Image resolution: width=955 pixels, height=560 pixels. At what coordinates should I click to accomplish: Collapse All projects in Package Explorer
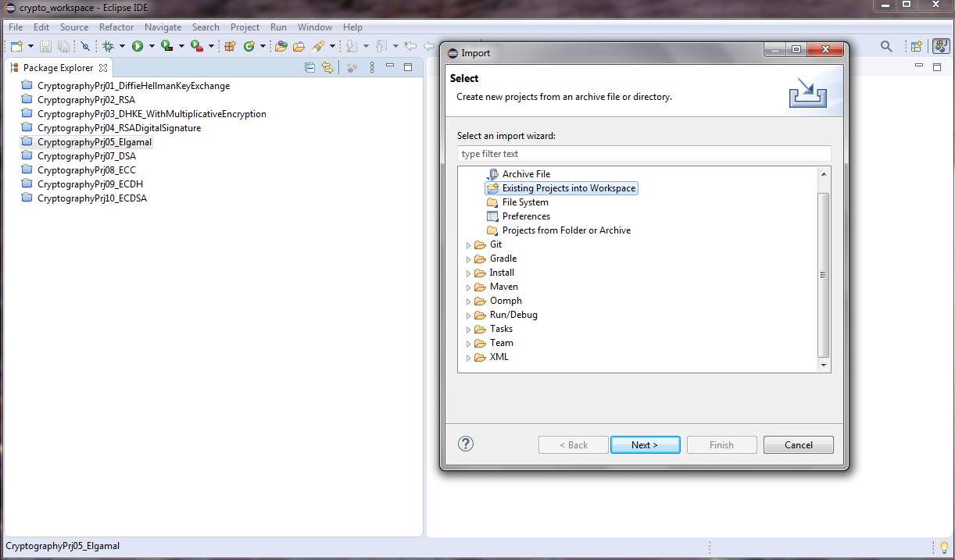tap(309, 67)
